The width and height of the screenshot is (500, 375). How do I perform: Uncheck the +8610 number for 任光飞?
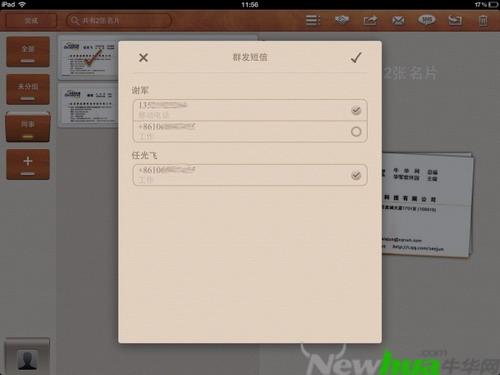coord(356,175)
